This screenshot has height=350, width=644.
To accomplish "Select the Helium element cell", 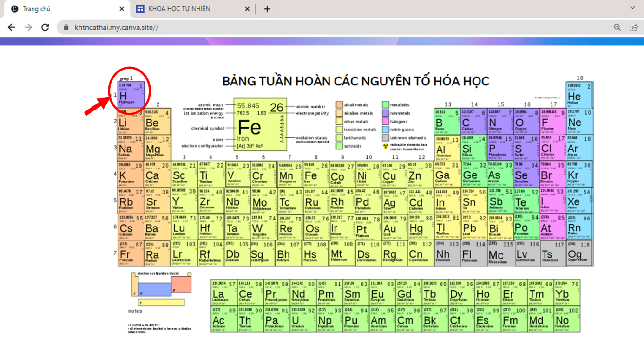I will pyautogui.click(x=579, y=95).
